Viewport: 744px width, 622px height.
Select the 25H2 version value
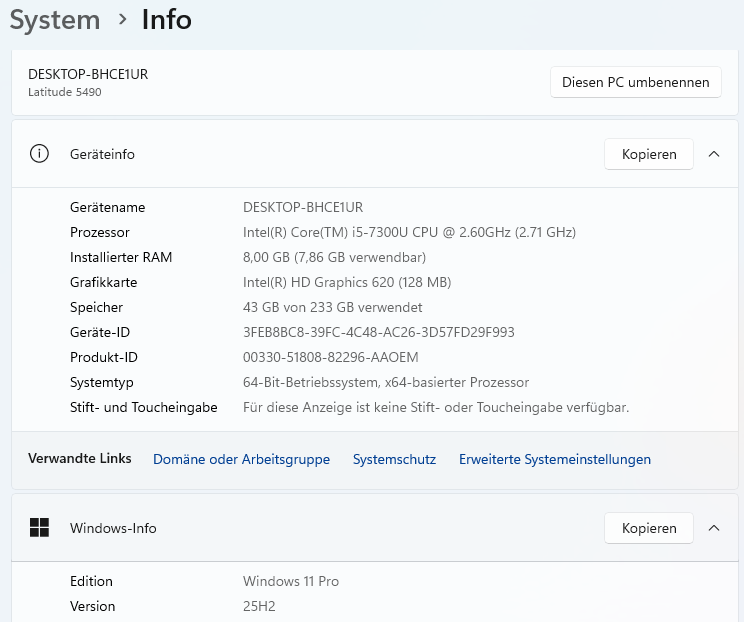pyautogui.click(x=259, y=606)
